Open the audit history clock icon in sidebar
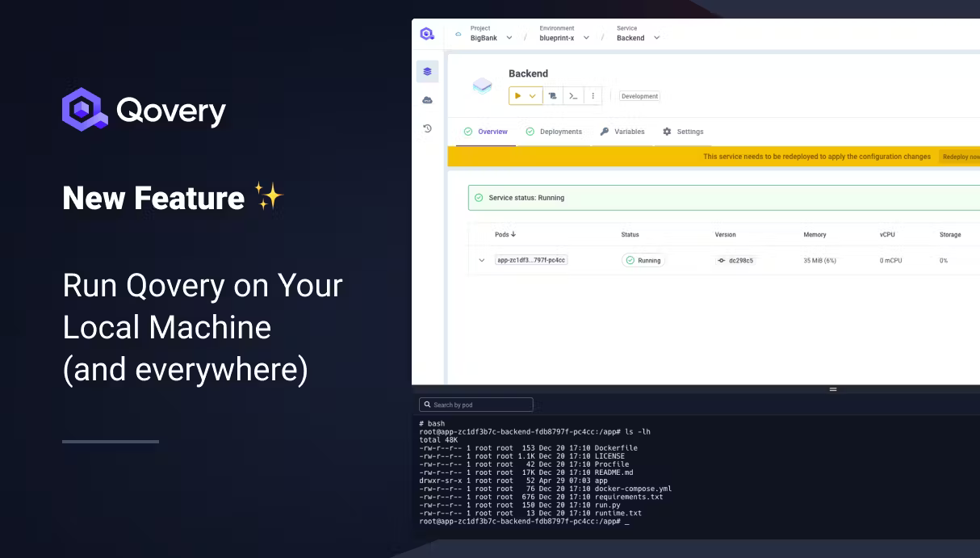Image resolution: width=980 pixels, height=558 pixels. (x=427, y=128)
